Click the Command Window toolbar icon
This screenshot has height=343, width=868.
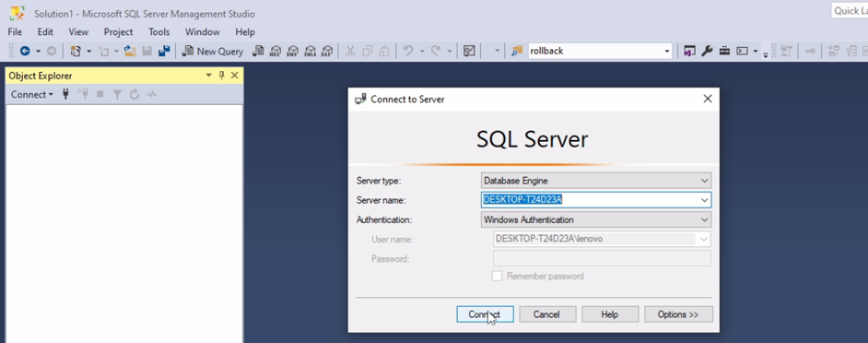tap(742, 51)
